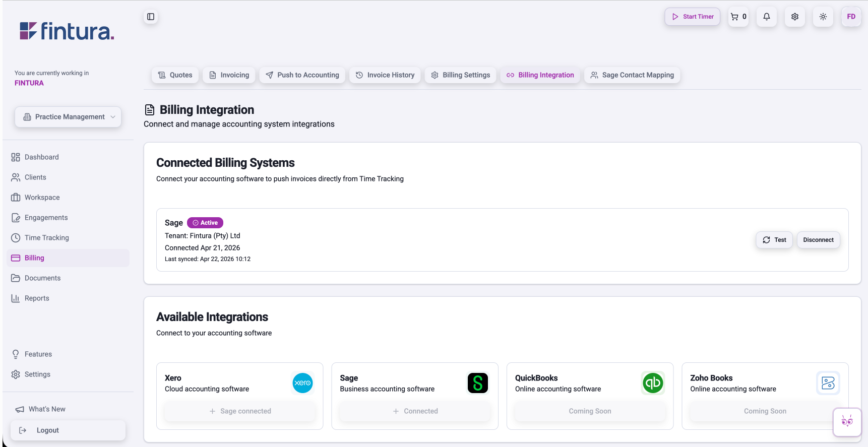Collapse the sidebar with the panel toggle icon
The height and width of the screenshot is (447, 868).
coord(151,17)
